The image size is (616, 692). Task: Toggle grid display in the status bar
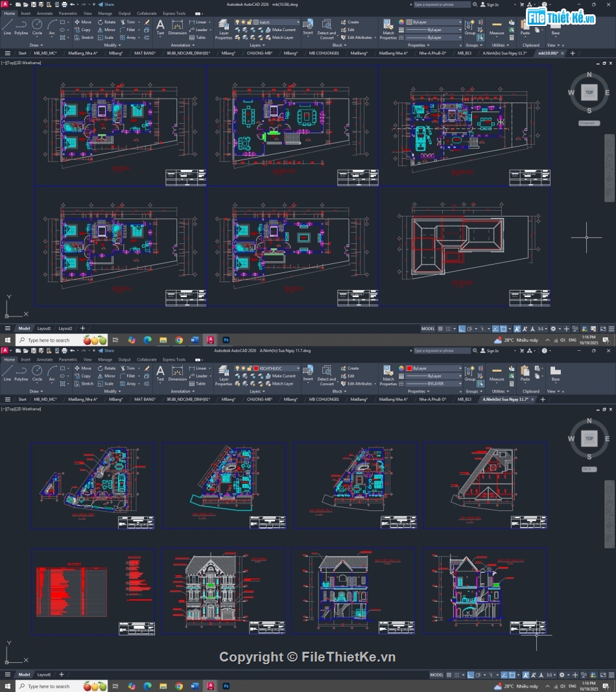click(440, 329)
